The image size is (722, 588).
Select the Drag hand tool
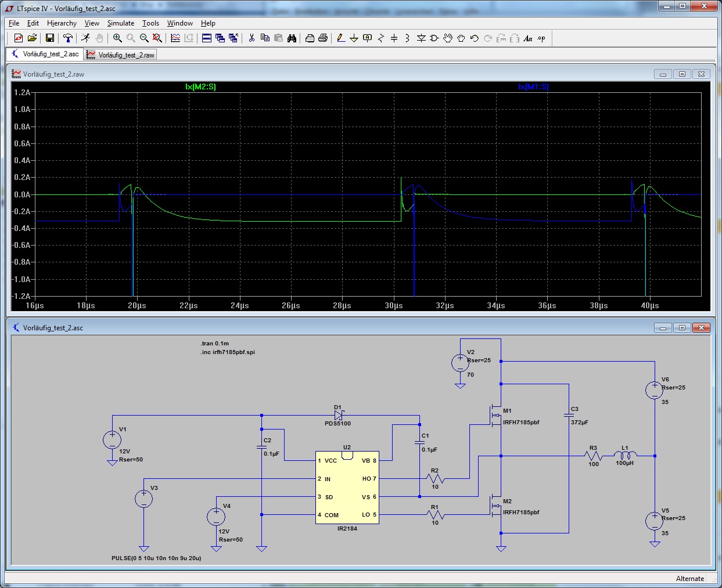(x=461, y=38)
